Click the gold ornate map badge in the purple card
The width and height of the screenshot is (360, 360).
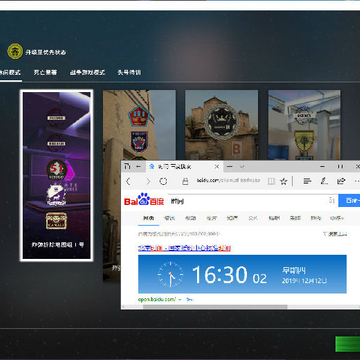point(56,221)
